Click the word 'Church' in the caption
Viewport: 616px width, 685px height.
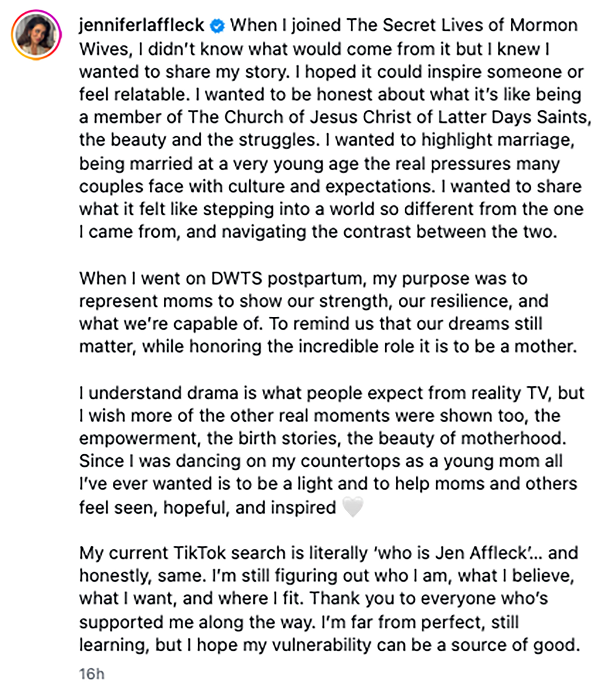(253, 117)
